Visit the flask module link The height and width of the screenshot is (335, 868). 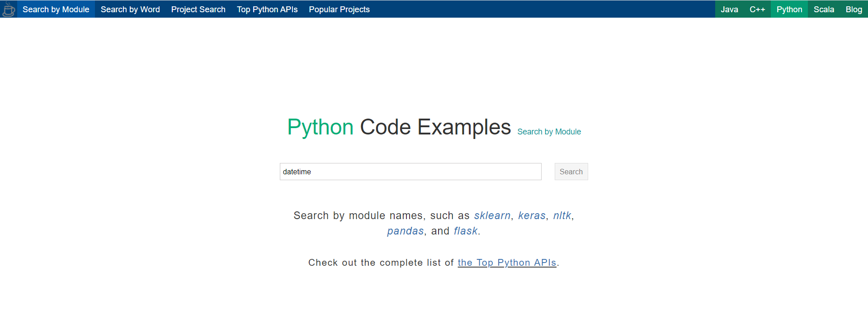tap(466, 231)
